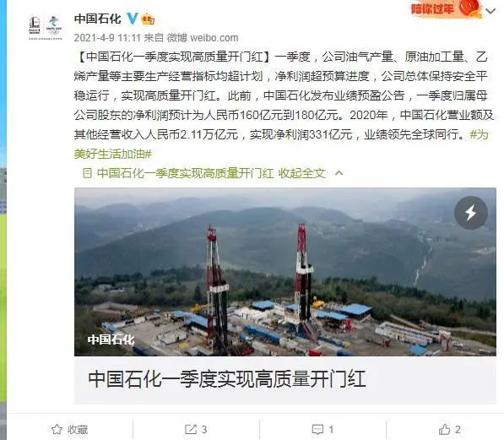Click post timestamp 2021-4-9 11:11

(x=107, y=38)
